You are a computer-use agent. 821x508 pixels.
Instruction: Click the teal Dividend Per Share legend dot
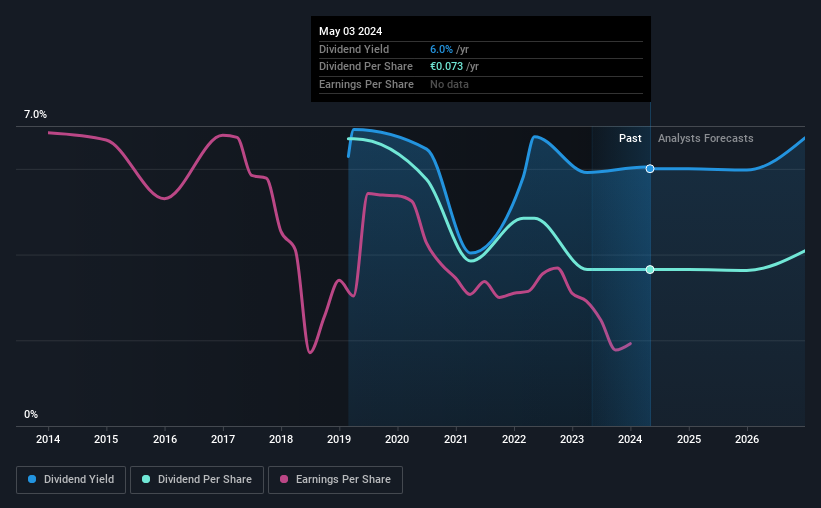click(x=146, y=479)
